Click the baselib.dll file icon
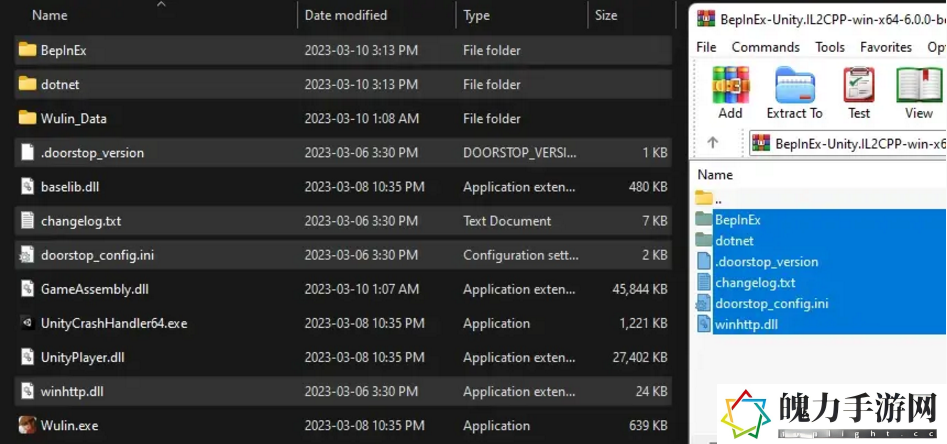 click(27, 186)
